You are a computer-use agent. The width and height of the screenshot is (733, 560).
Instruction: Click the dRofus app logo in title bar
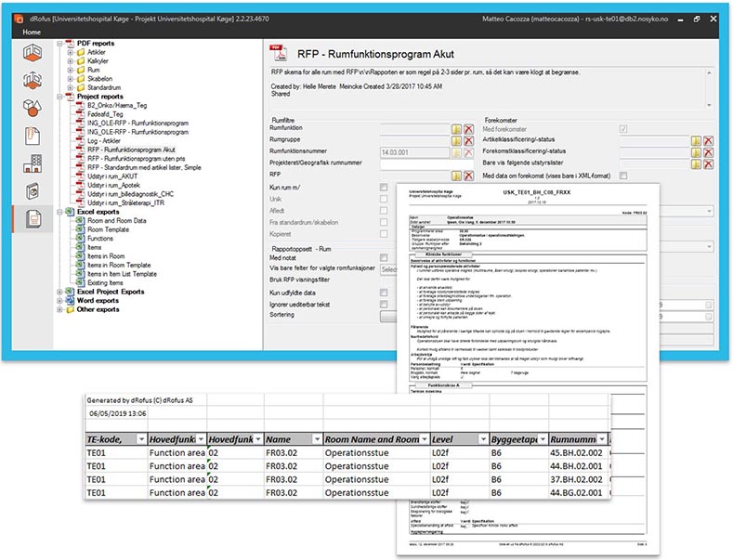[19, 20]
